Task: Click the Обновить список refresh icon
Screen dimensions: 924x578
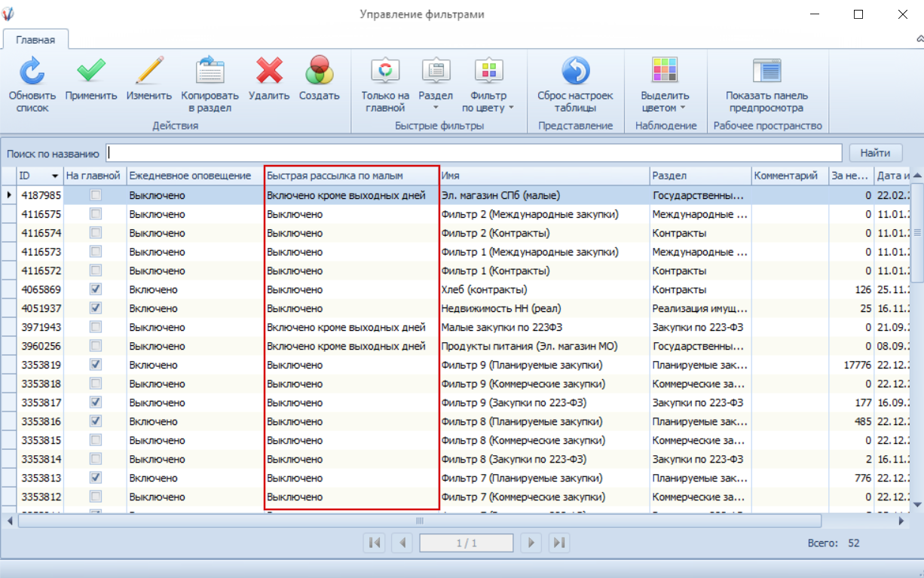Action: click(32, 72)
